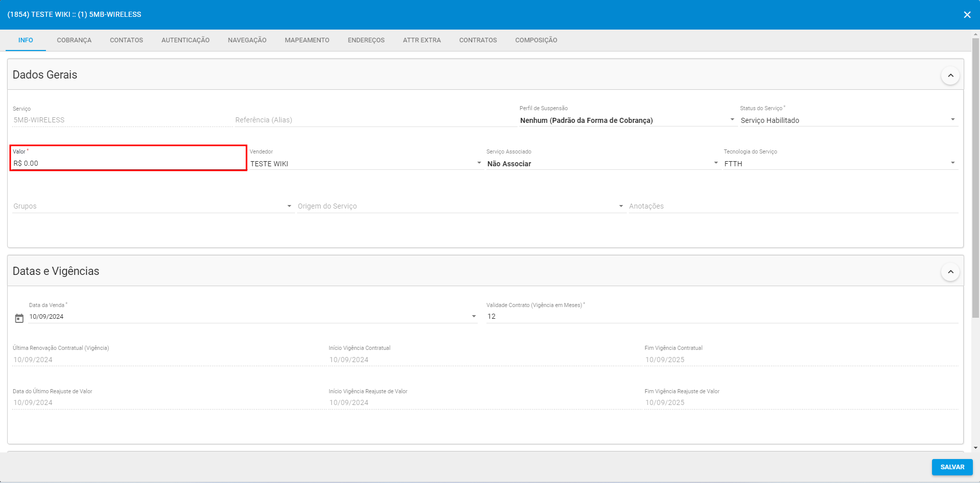Screen dimensions: 980x483
Task: Click the scrollbar up arrow
Action: (975, 35)
